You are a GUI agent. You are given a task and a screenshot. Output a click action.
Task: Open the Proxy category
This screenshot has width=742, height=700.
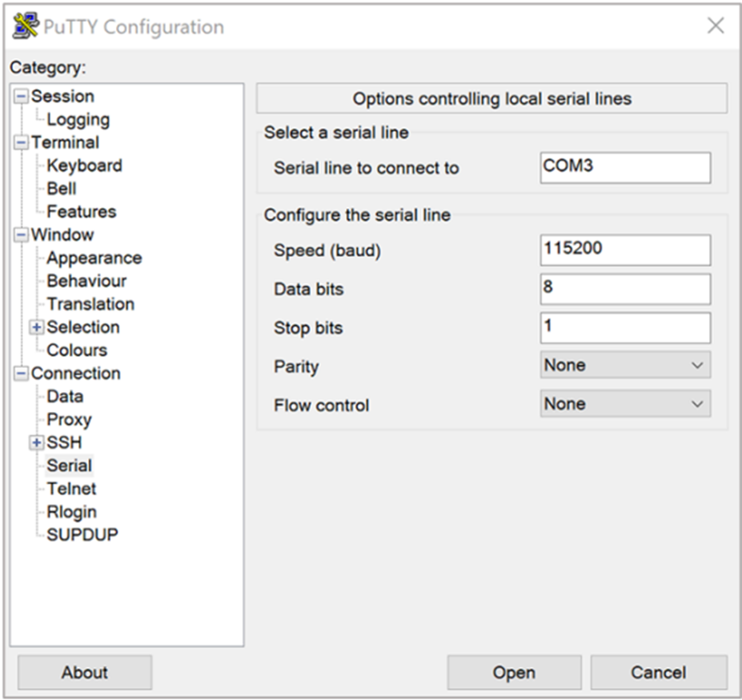[x=69, y=419]
